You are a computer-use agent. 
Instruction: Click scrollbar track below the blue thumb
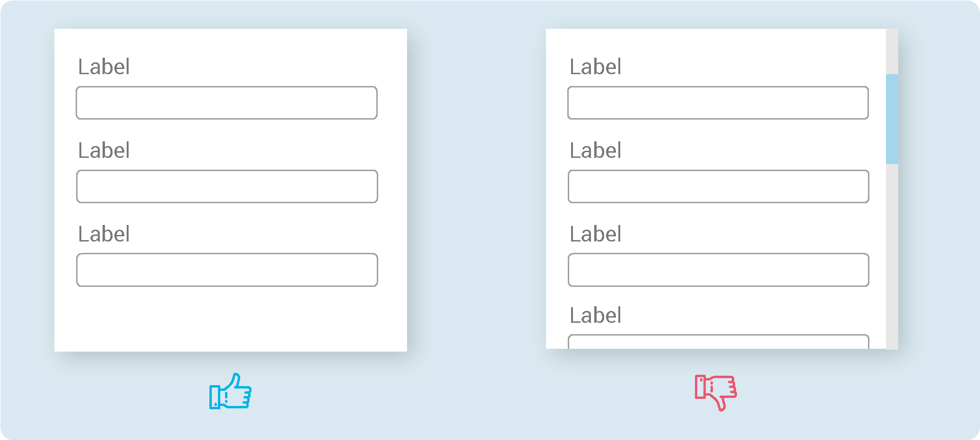(x=892, y=257)
